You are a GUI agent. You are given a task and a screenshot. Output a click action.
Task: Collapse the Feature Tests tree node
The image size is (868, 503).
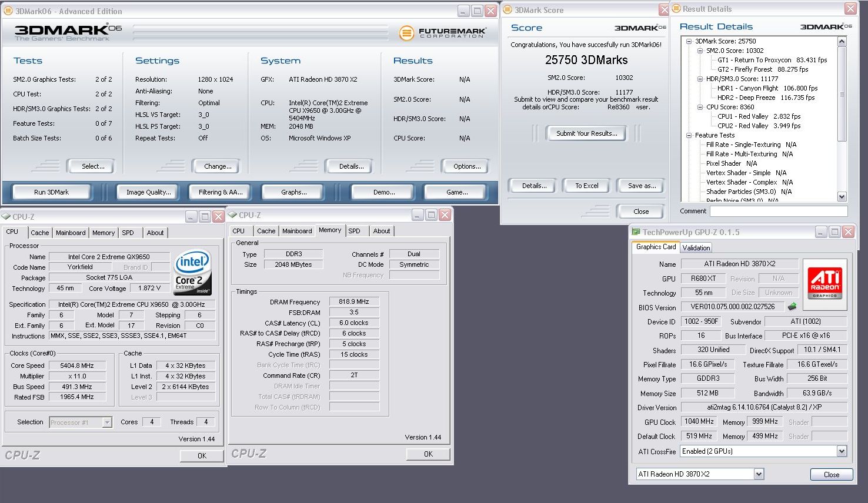click(x=689, y=135)
